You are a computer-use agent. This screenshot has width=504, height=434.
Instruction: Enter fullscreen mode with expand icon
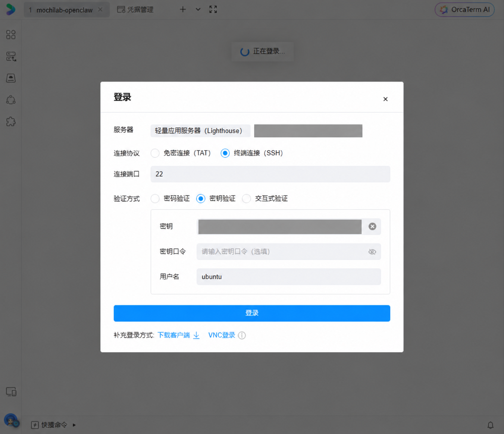[x=213, y=9]
